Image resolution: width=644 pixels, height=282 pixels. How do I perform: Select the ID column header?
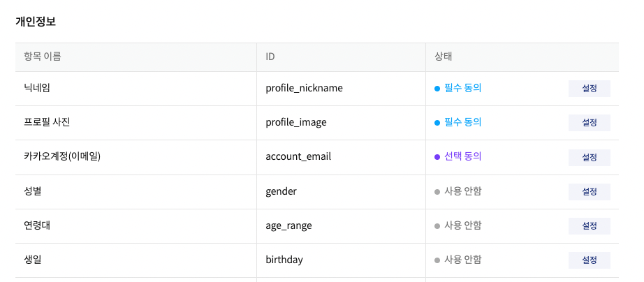coord(270,57)
